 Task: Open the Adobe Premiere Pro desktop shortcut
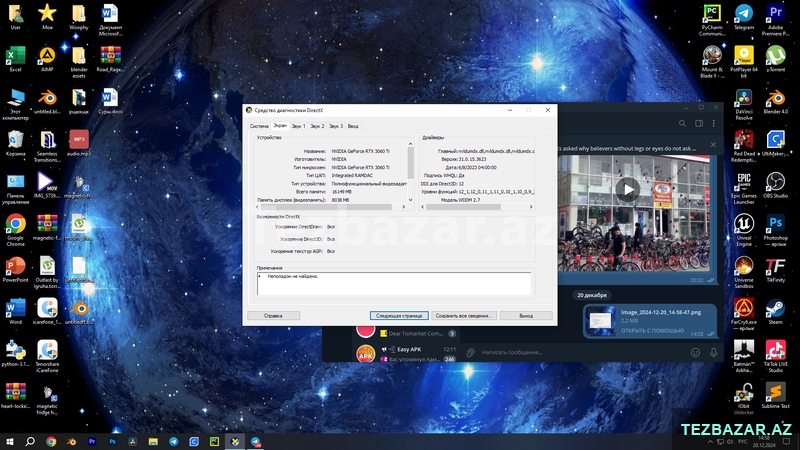pos(776,20)
